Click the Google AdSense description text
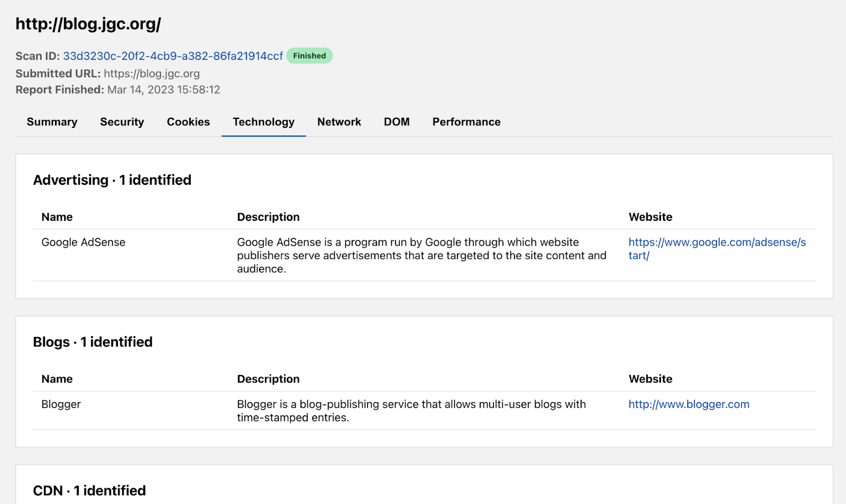The height and width of the screenshot is (504, 846). tap(421, 255)
